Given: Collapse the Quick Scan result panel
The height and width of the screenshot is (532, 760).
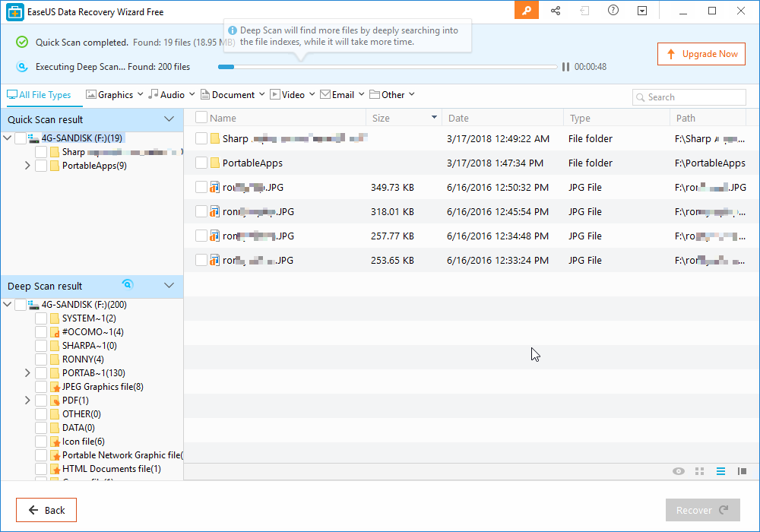Looking at the screenshot, I should 169,119.
